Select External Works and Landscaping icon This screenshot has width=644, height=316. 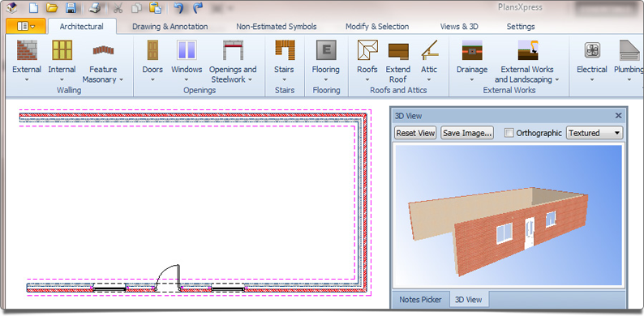point(528,50)
